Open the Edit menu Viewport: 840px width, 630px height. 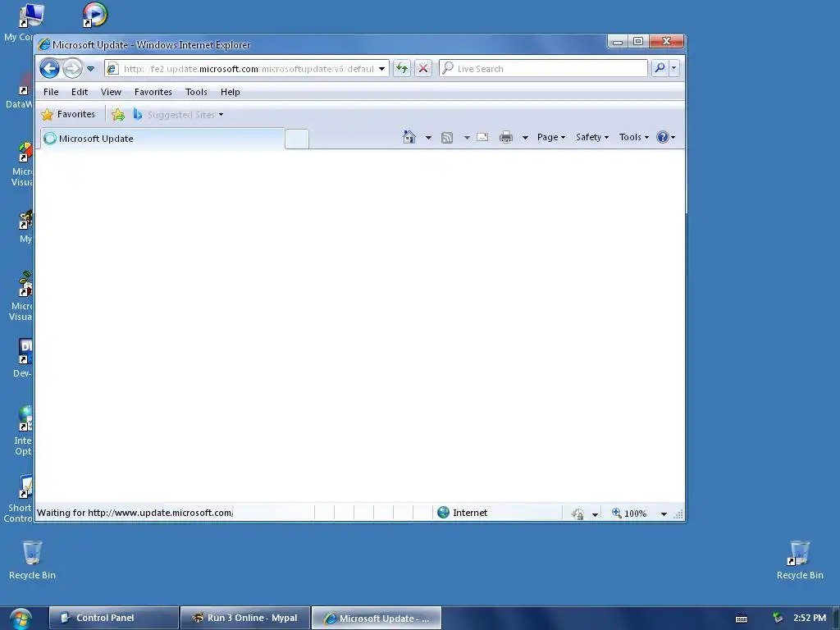point(80,92)
